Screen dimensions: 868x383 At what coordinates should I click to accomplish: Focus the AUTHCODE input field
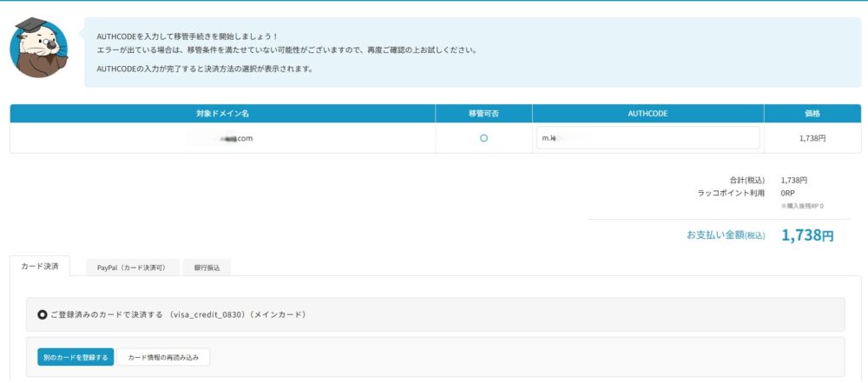click(648, 138)
